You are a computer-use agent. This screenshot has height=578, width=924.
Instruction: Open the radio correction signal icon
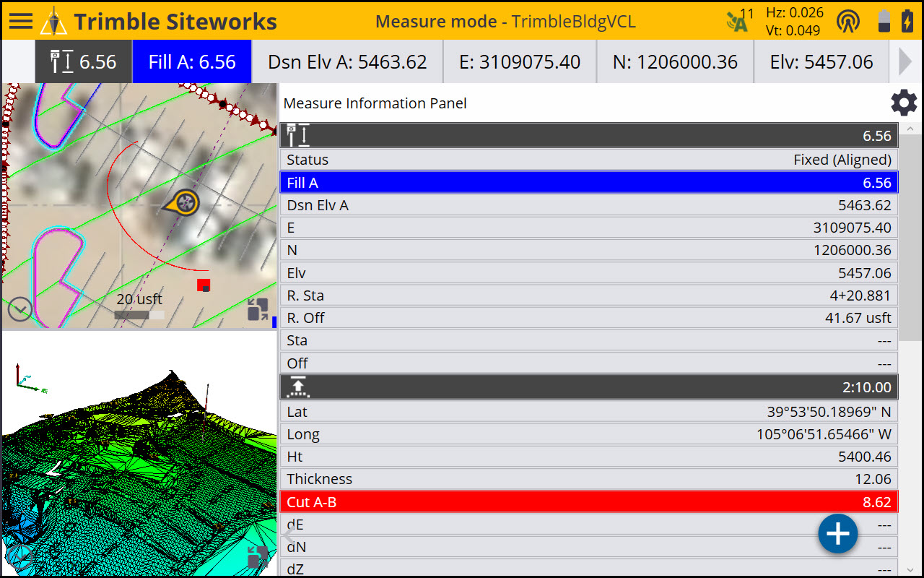(x=848, y=21)
